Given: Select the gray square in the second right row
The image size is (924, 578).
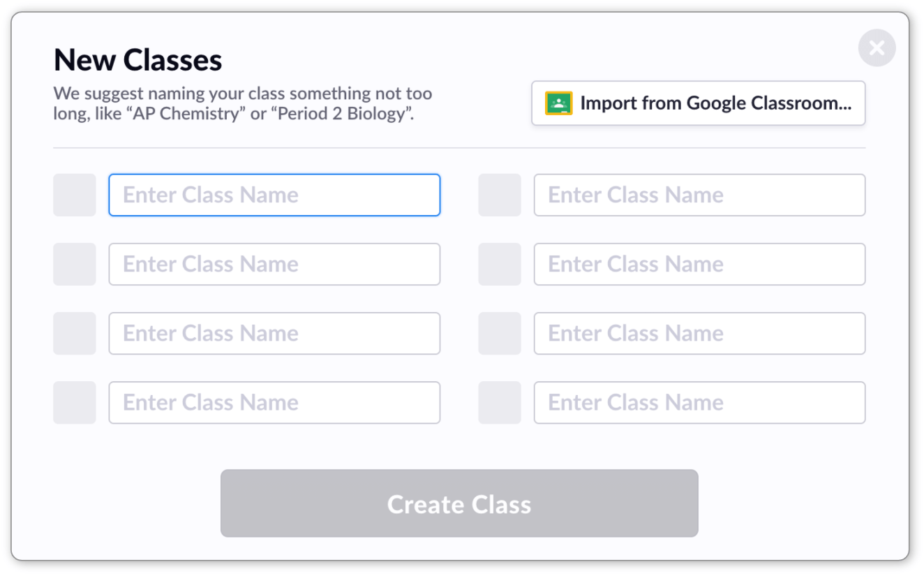Looking at the screenshot, I should click(x=500, y=264).
